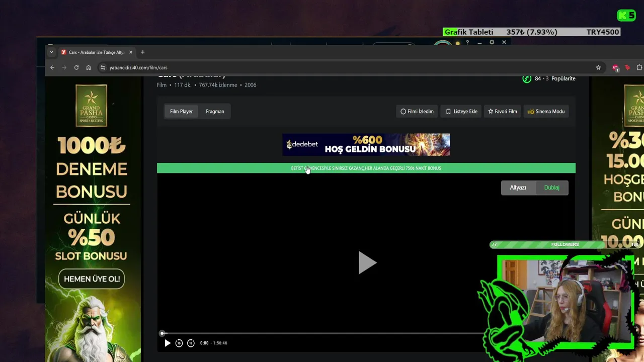The width and height of the screenshot is (644, 362).
Task: Open the browser extensions puzzle icon
Action: pyautogui.click(x=639, y=67)
